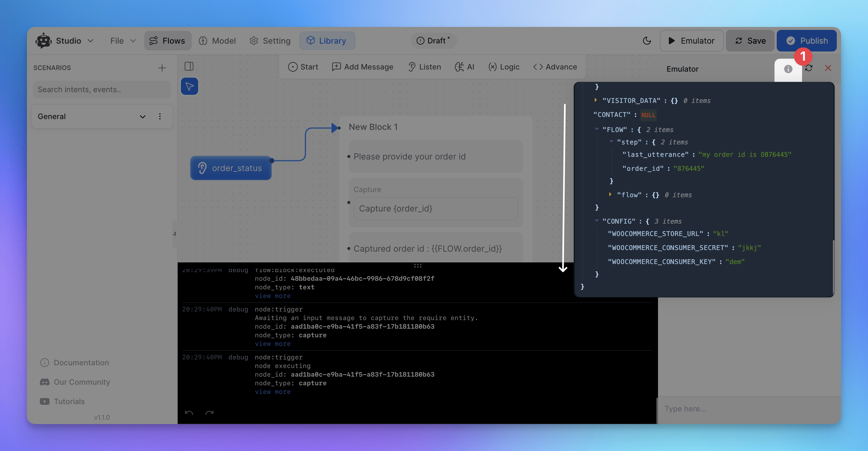
Task: Open the File menu chevron
Action: [133, 41]
